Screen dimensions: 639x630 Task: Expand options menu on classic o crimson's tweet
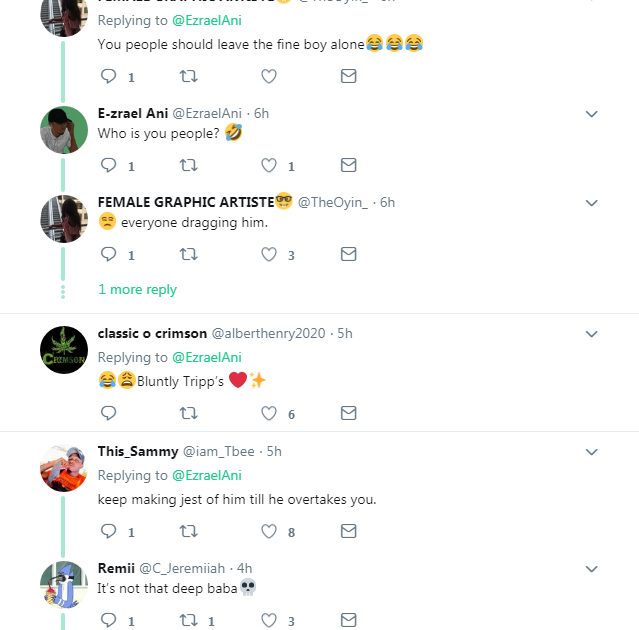(x=591, y=333)
